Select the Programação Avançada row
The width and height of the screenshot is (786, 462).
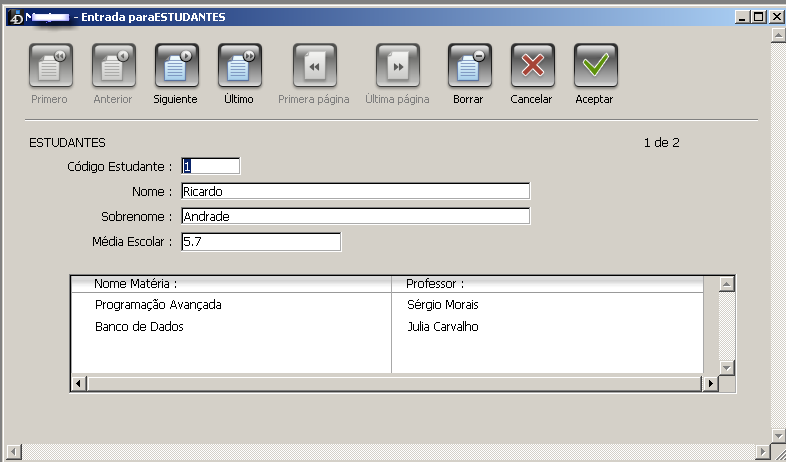158,304
